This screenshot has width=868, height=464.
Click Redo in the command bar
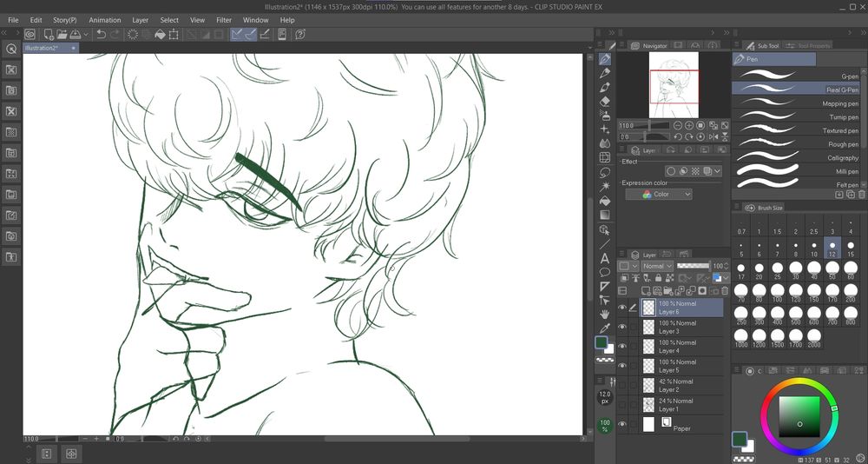coord(115,35)
